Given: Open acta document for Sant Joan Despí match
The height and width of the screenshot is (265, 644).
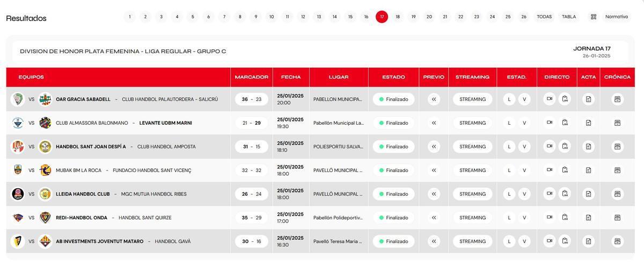Looking at the screenshot, I should [588, 147].
